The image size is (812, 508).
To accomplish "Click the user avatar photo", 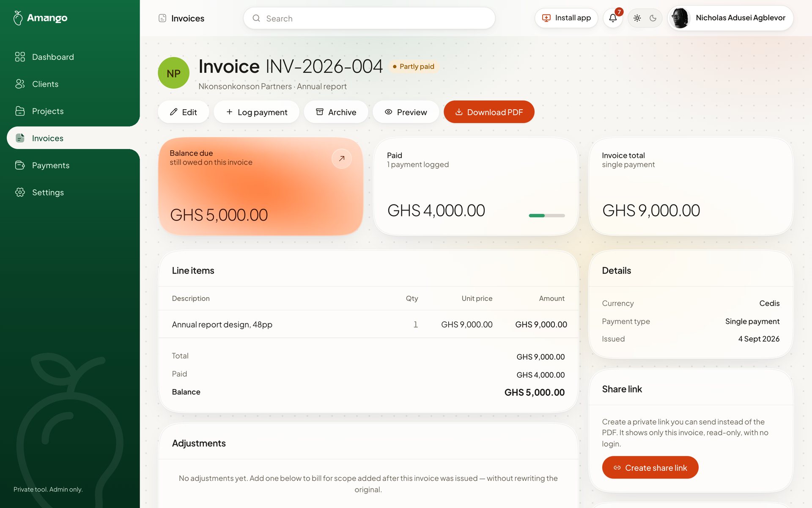I will click(x=680, y=18).
